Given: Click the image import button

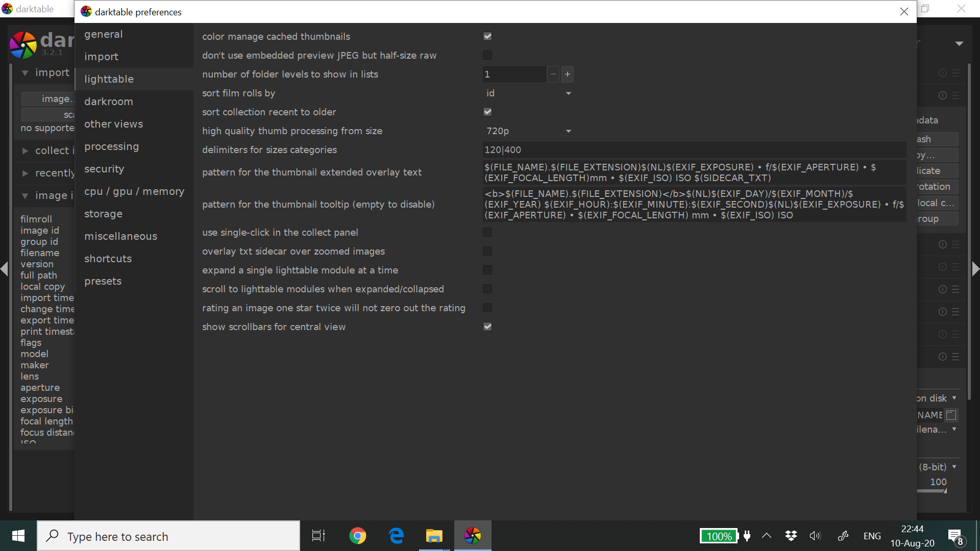Looking at the screenshot, I should [48, 99].
